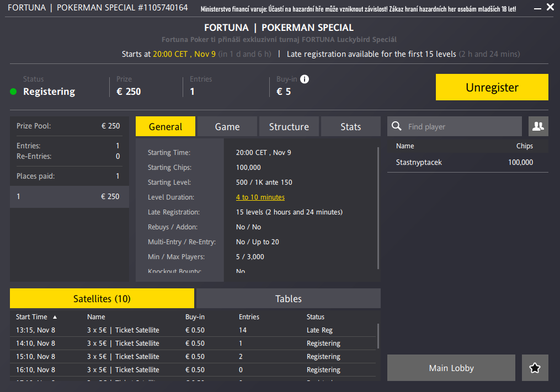The height and width of the screenshot is (392, 560).
Task: Select the 16:10, Nov 8 satellite row
Action: 193,369
